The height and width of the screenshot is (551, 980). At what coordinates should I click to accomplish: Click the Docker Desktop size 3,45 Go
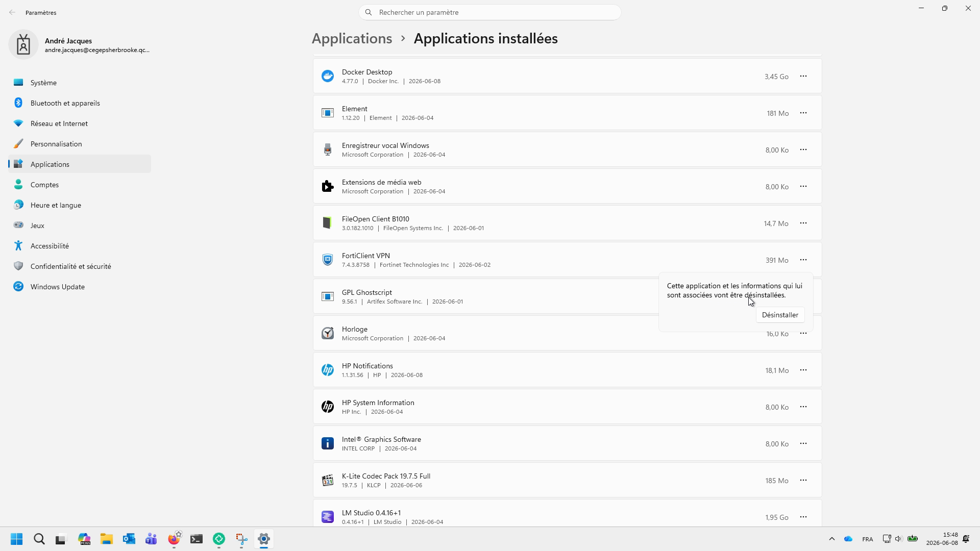(776, 77)
